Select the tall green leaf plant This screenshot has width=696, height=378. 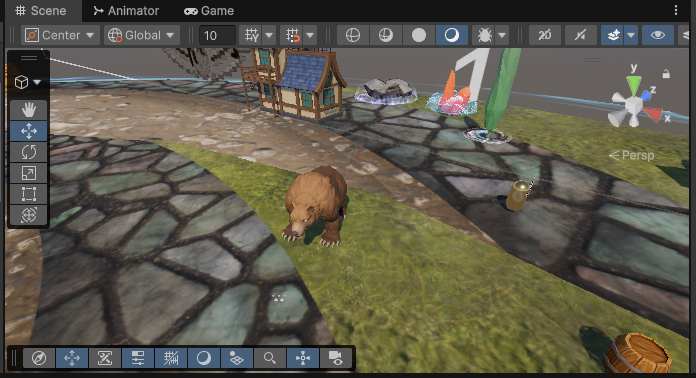502,90
